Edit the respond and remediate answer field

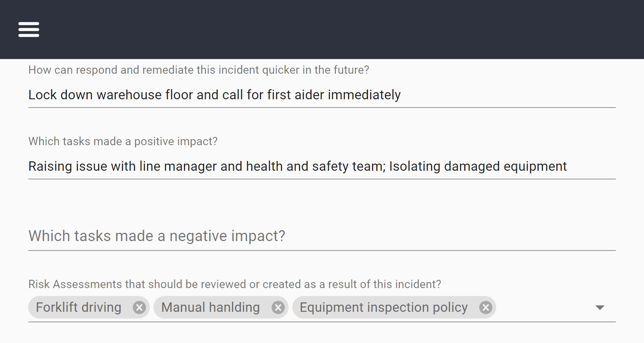322,95
